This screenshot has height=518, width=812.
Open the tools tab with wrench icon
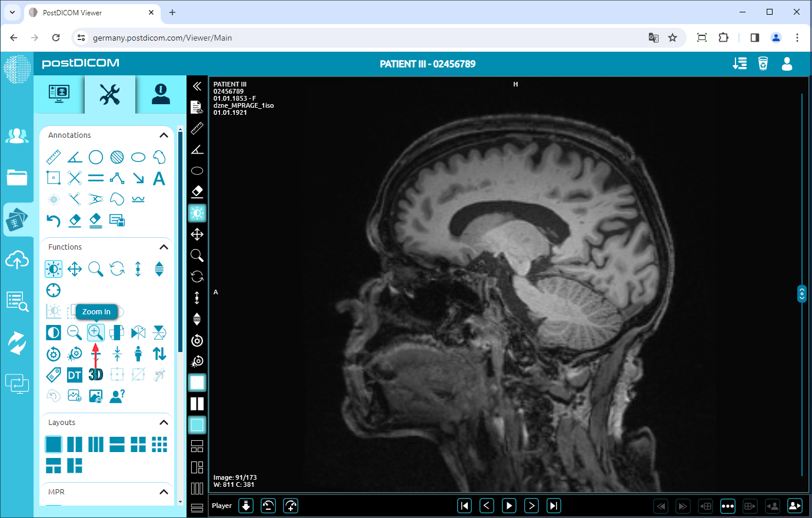click(x=109, y=94)
